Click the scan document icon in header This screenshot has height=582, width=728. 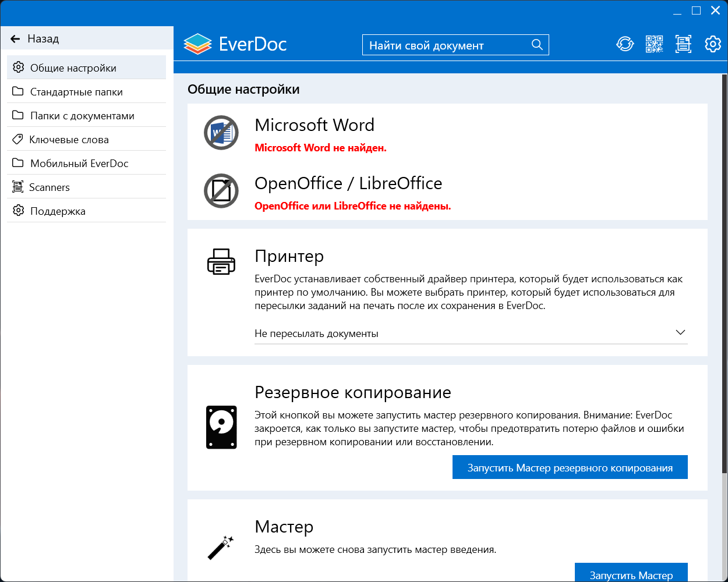tap(683, 44)
